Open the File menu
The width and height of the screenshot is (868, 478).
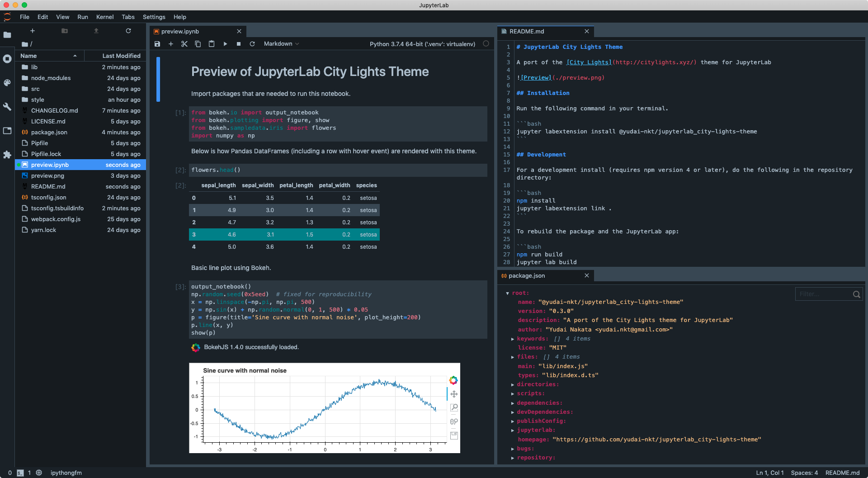tap(24, 17)
